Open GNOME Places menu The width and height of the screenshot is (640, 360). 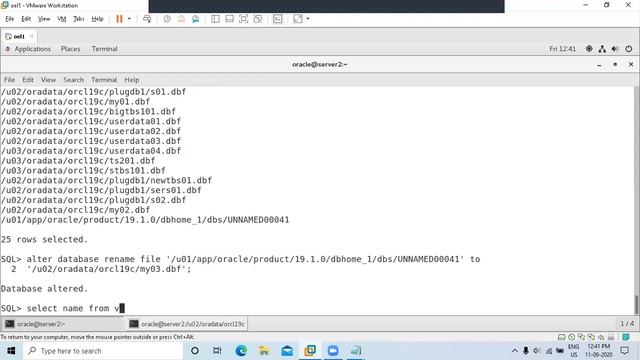[71, 49]
